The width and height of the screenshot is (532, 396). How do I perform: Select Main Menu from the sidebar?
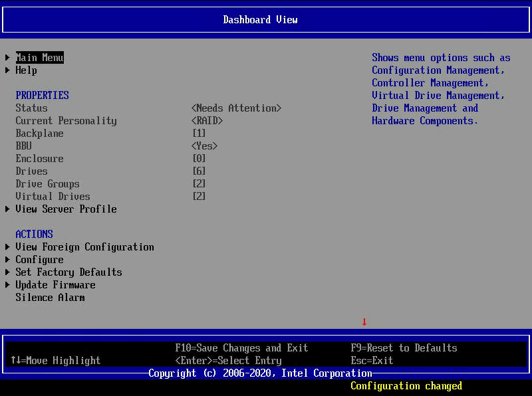point(39,57)
